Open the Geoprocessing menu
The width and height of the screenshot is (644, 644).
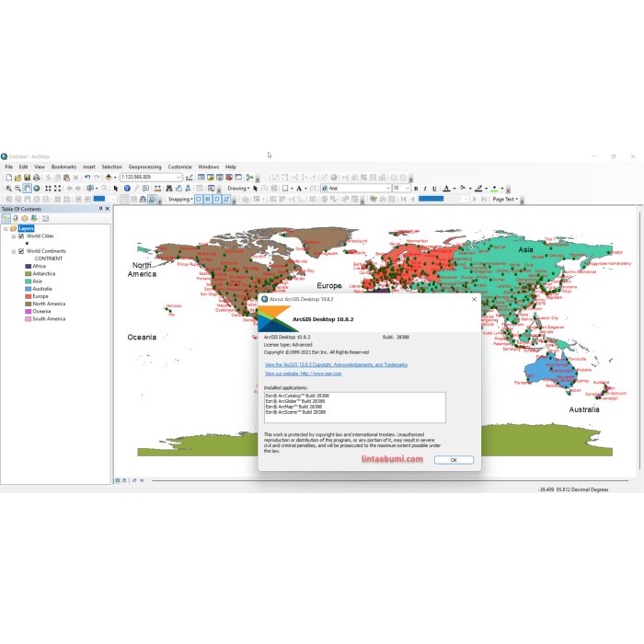point(145,167)
